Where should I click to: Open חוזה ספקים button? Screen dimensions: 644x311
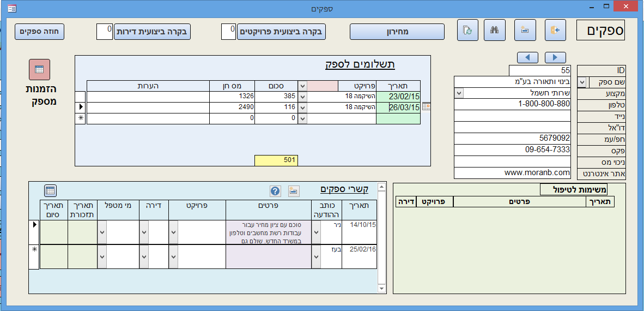click(x=40, y=32)
